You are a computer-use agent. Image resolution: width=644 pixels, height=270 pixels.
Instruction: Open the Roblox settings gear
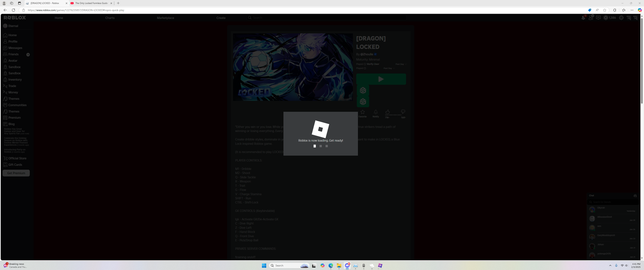[621, 18]
